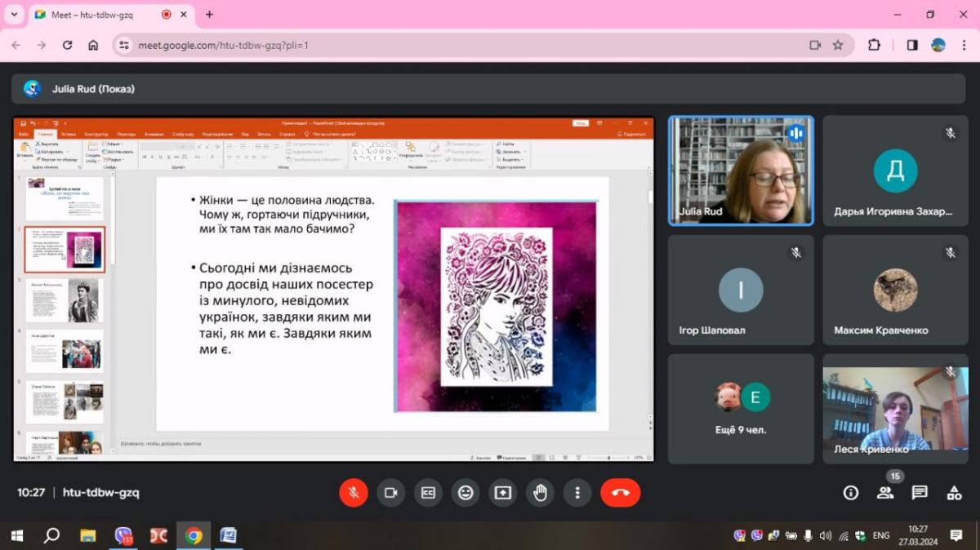Open the tab search dropdown arrow

[x=14, y=15]
